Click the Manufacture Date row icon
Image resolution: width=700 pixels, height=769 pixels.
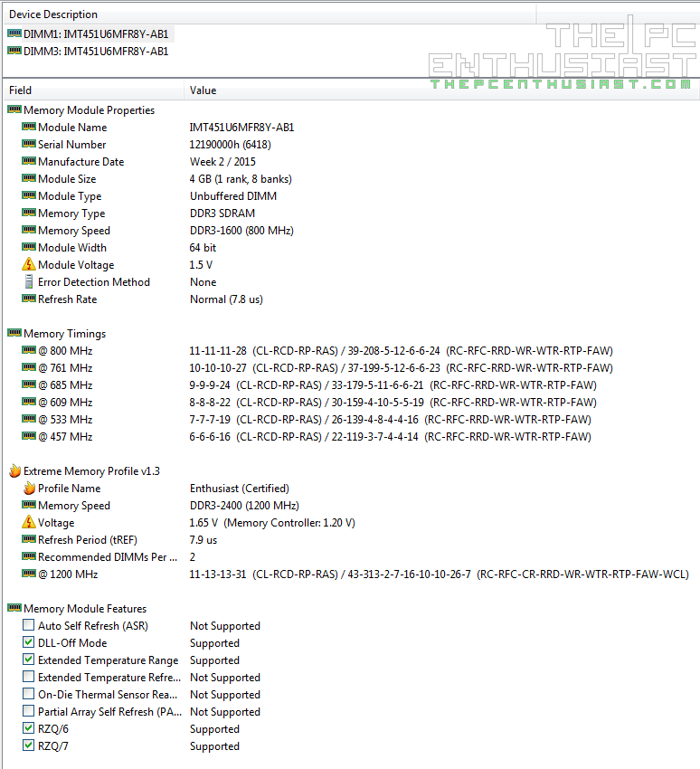point(29,161)
